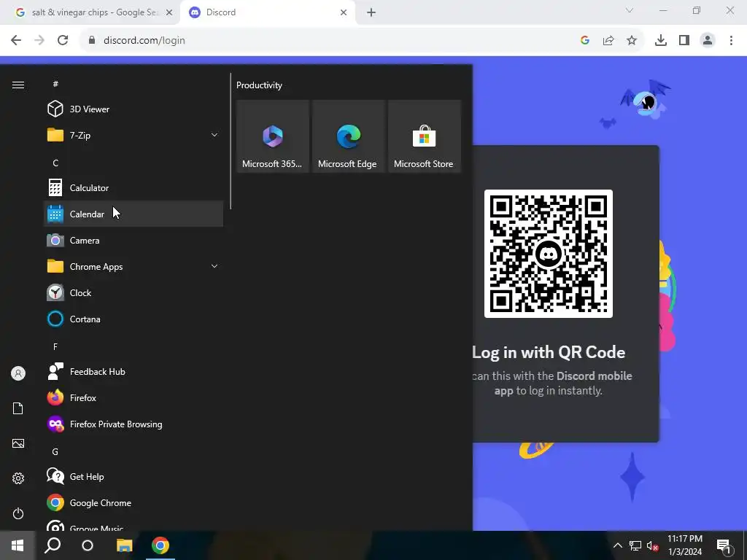Open Pictures from Start sidebar
Image resolution: width=747 pixels, height=560 pixels.
18,443
